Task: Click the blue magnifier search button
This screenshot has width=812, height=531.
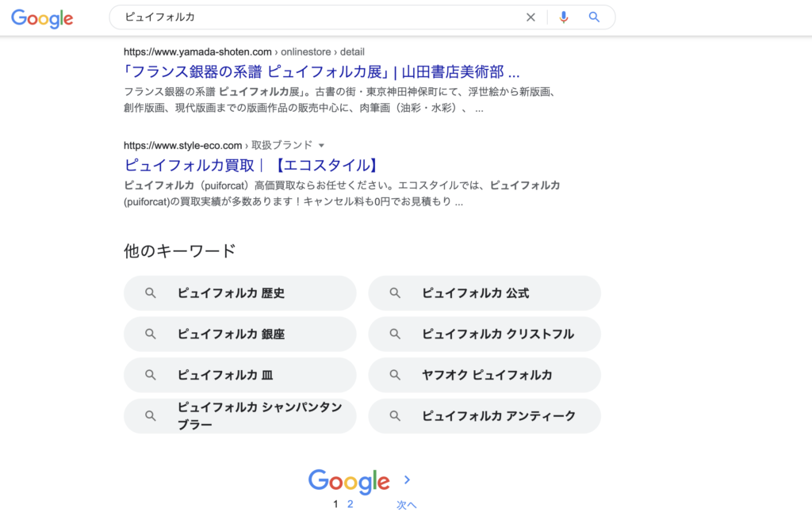Action: coord(594,17)
